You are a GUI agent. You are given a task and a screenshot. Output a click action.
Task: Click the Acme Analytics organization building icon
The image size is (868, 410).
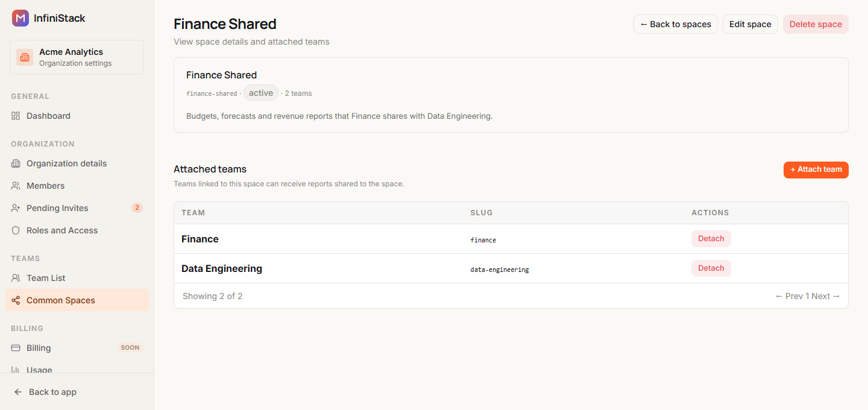pyautogui.click(x=25, y=57)
